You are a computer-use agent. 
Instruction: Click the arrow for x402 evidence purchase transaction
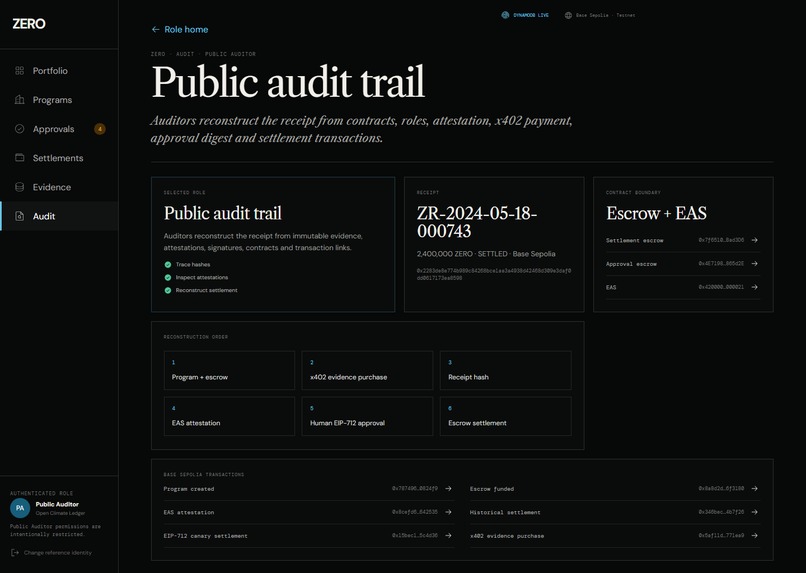754,535
